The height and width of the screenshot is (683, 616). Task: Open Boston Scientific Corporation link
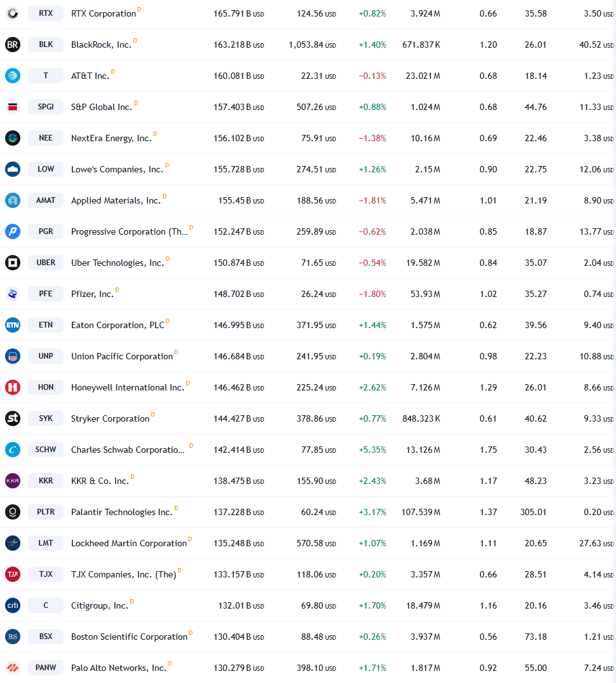tap(129, 637)
